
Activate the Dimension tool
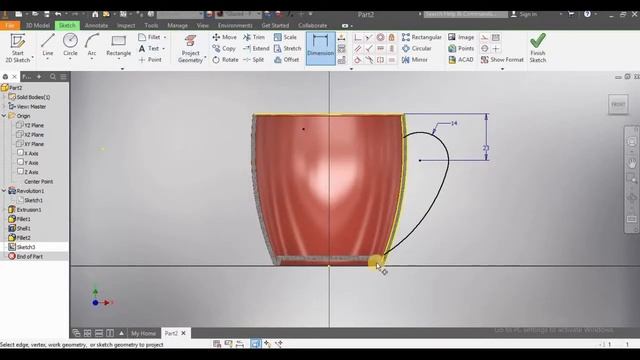[x=320, y=48]
